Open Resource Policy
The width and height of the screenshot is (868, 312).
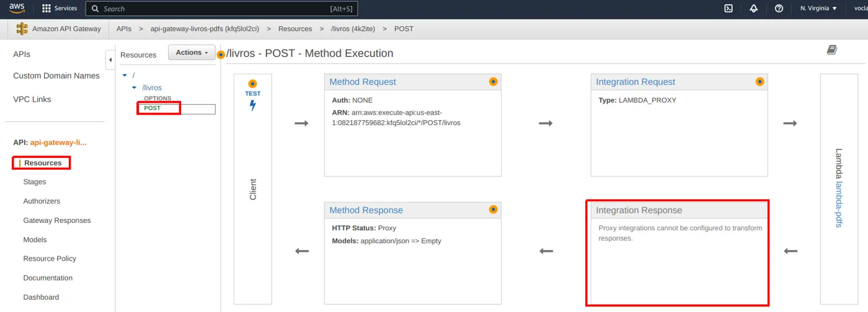(49, 259)
